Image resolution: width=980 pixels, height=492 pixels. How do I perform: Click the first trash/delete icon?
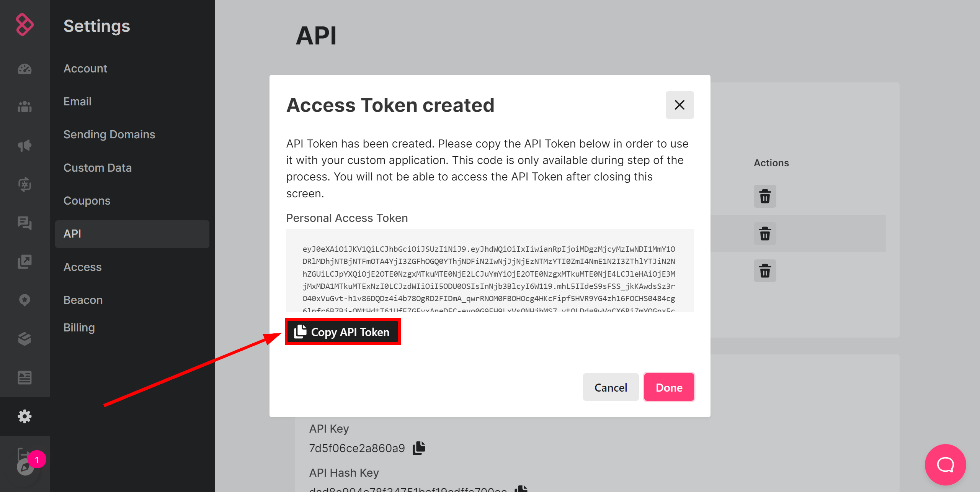tap(766, 196)
